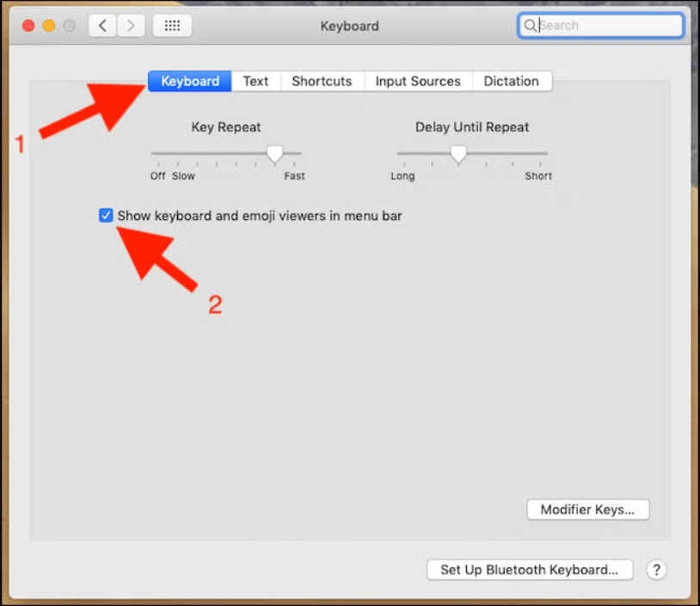
Task: Open the Modifier Keys dialog
Action: [587, 509]
